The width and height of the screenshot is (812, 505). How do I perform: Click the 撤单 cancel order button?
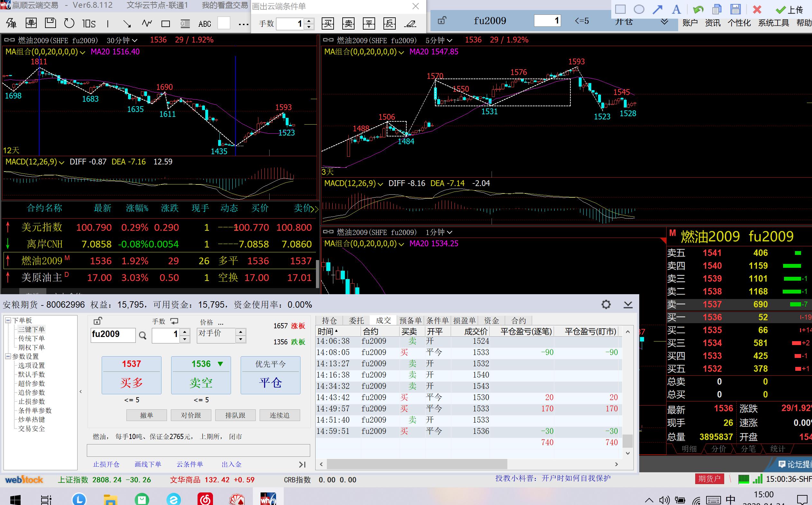click(146, 415)
